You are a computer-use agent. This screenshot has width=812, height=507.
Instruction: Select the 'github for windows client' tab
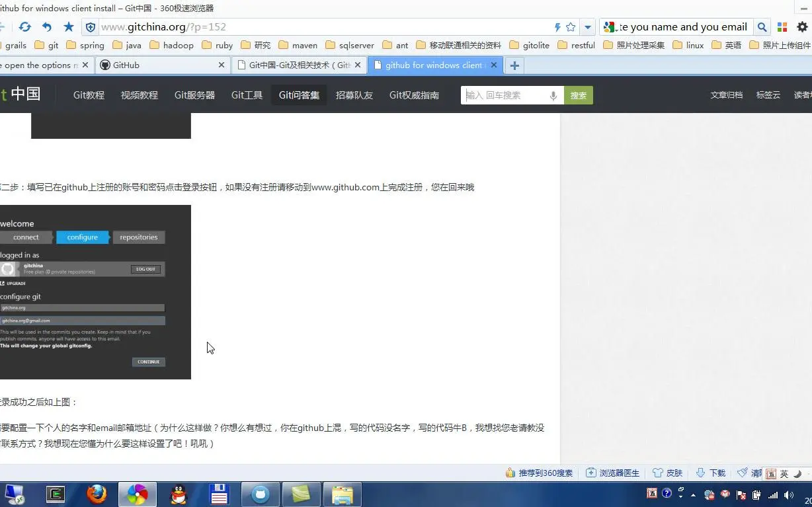[x=434, y=65]
